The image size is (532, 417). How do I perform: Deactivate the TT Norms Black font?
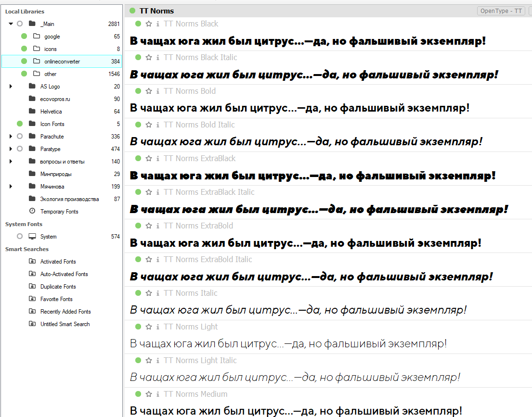point(138,24)
